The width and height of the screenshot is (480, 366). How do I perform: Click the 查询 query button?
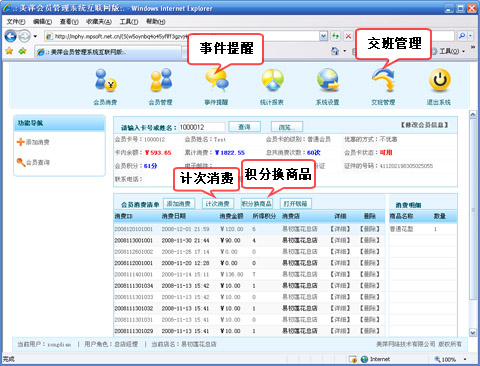tap(244, 127)
